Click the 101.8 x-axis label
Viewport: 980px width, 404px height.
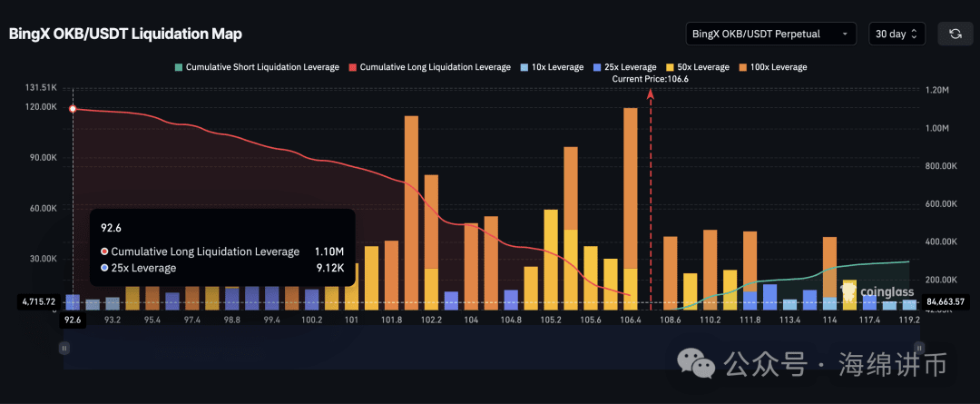click(x=391, y=320)
